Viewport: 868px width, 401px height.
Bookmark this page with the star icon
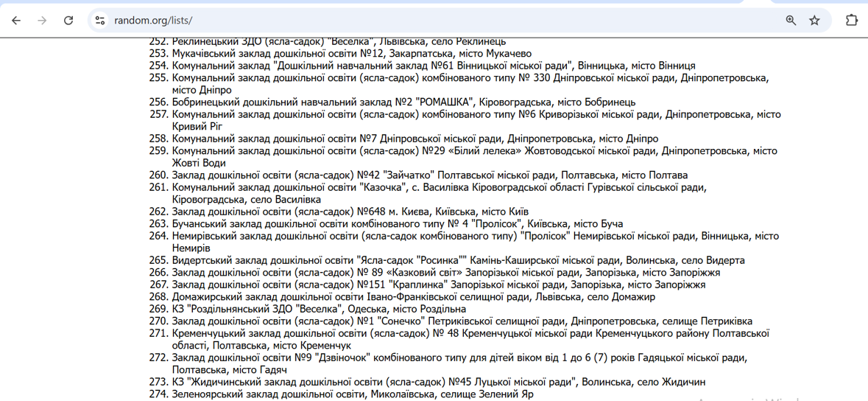pos(814,21)
